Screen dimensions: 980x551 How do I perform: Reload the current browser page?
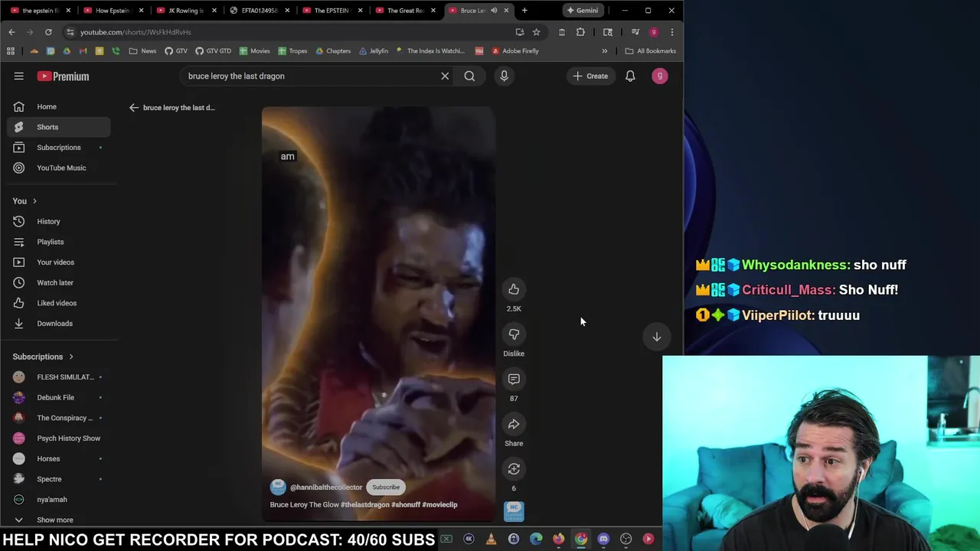click(48, 32)
